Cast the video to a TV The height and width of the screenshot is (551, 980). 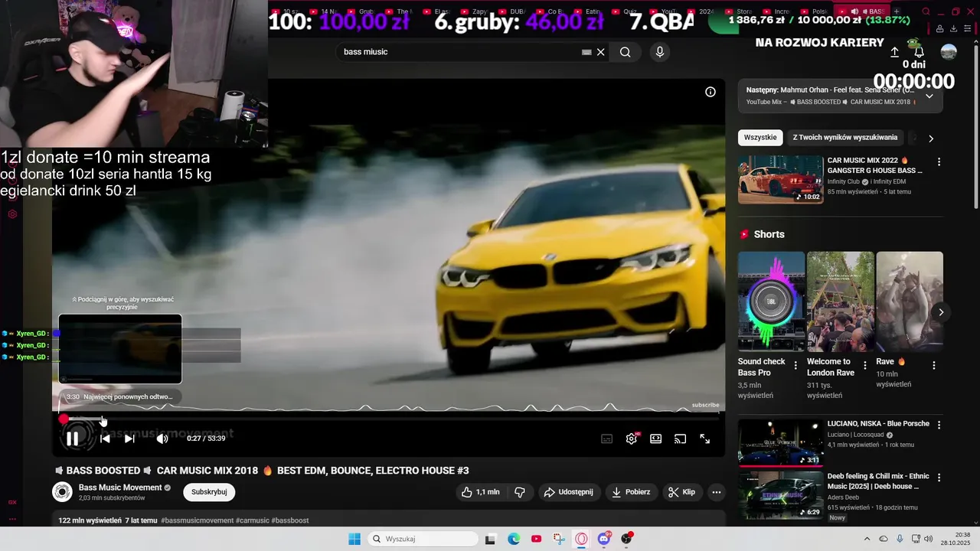[x=680, y=439]
